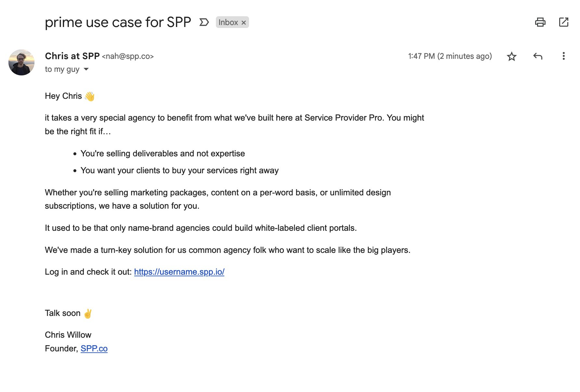Remove the Inbox label with the x
Screen dimensions: 580x392
[x=244, y=22]
